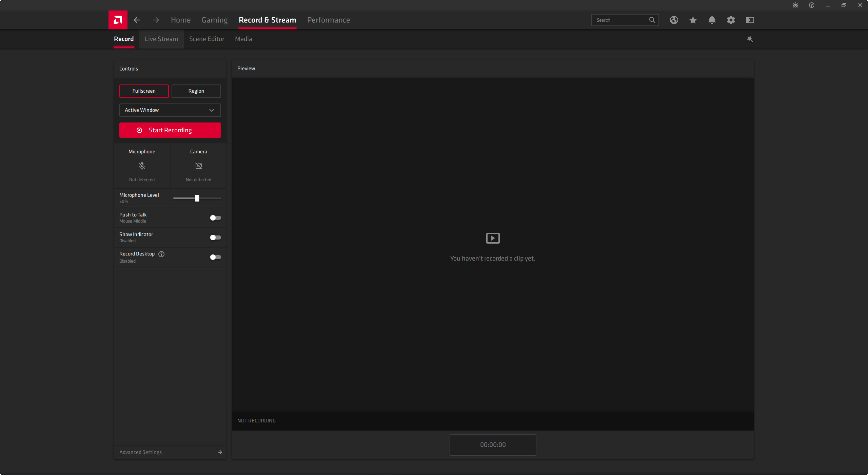Click the Microphone Not detected label
This screenshot has width=868, height=475.
pyautogui.click(x=142, y=180)
